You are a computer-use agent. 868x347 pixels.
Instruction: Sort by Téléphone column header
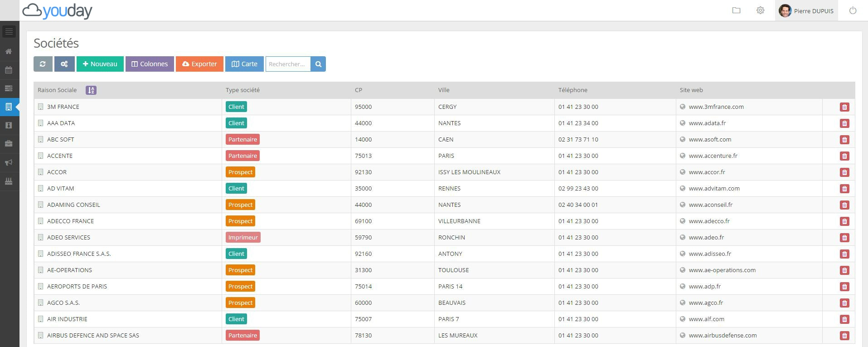tap(573, 90)
